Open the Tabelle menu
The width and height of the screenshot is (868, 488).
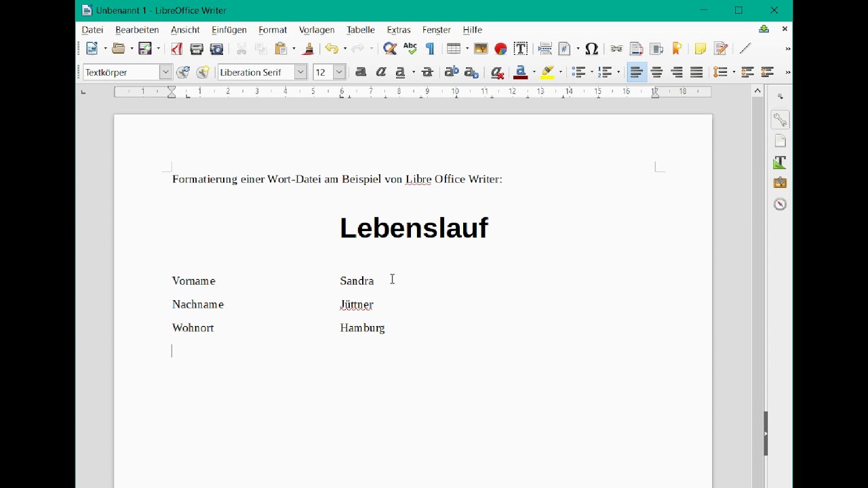(361, 30)
